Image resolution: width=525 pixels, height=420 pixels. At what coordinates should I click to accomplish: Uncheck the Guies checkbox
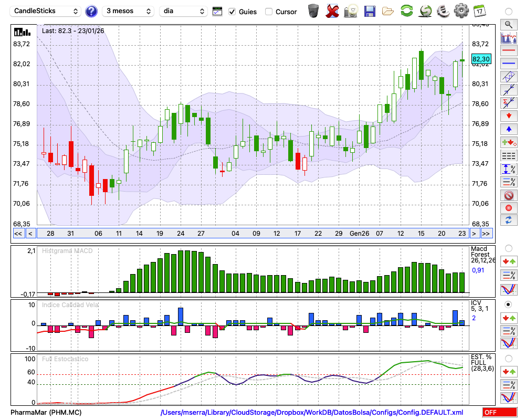coord(232,12)
